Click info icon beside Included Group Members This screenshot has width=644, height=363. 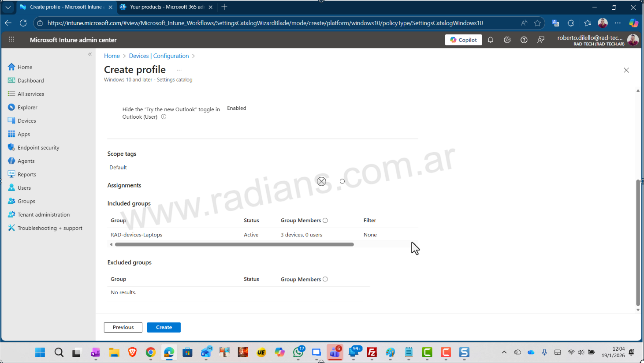pyautogui.click(x=325, y=221)
